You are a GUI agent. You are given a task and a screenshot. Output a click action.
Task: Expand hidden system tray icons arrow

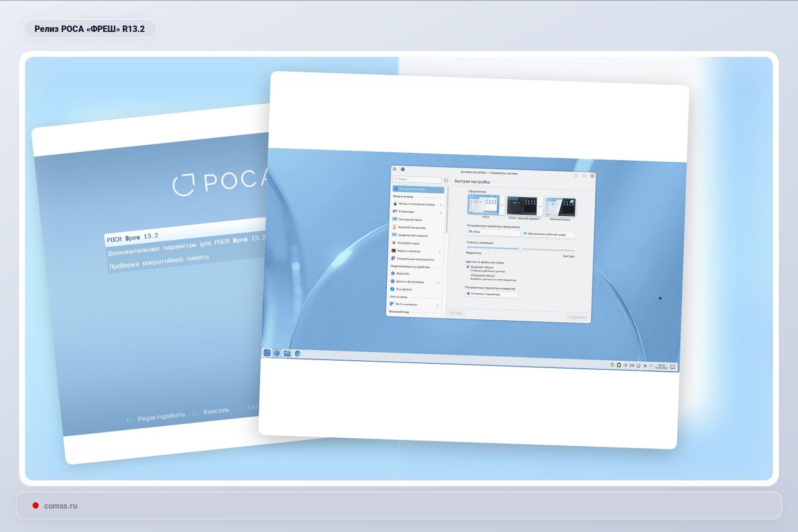coord(651,366)
